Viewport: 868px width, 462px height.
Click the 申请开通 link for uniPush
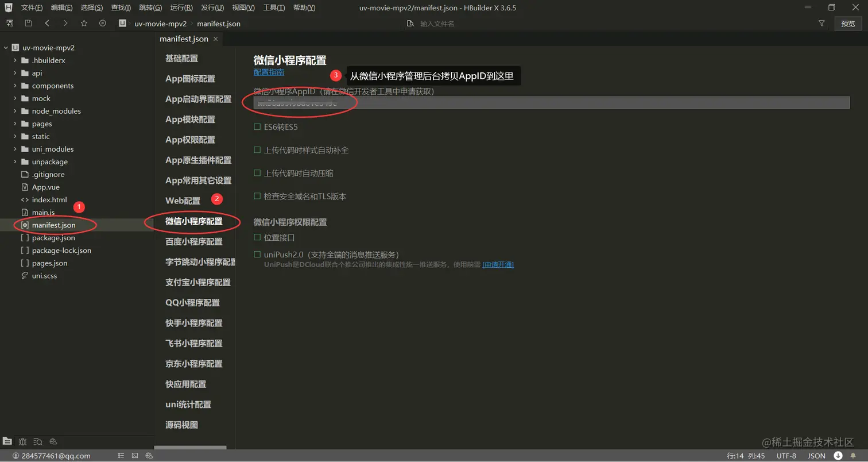point(498,264)
